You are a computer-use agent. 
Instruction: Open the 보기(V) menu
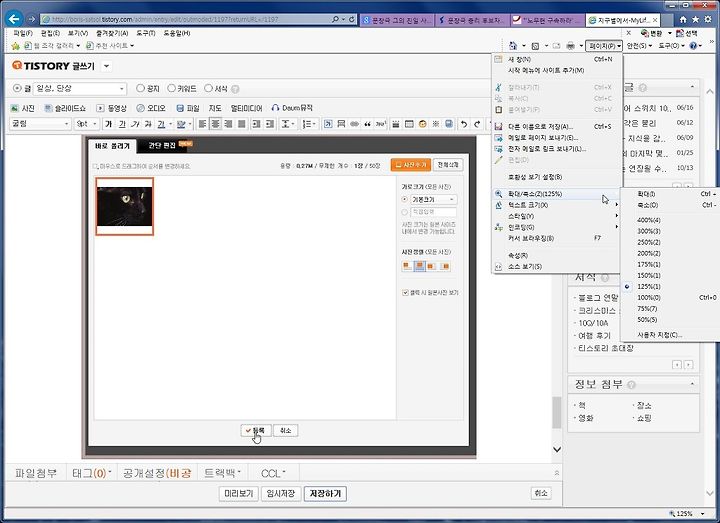[78, 33]
